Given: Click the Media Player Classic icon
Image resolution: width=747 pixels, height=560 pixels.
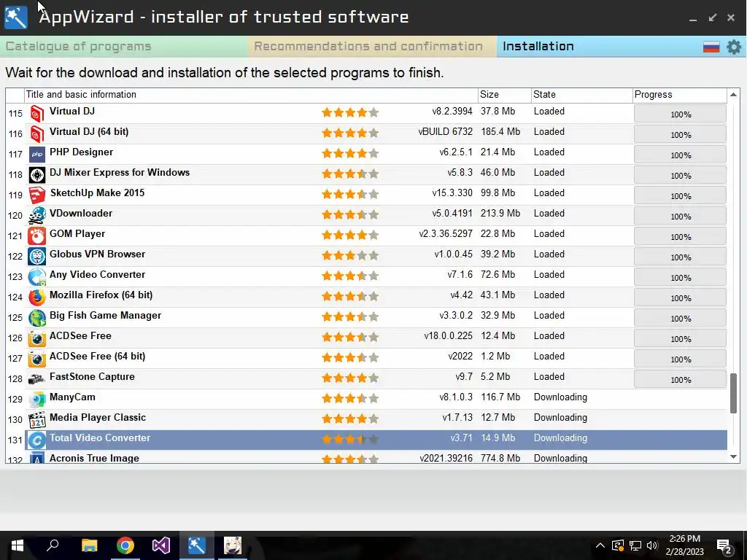Looking at the screenshot, I should (36, 421).
